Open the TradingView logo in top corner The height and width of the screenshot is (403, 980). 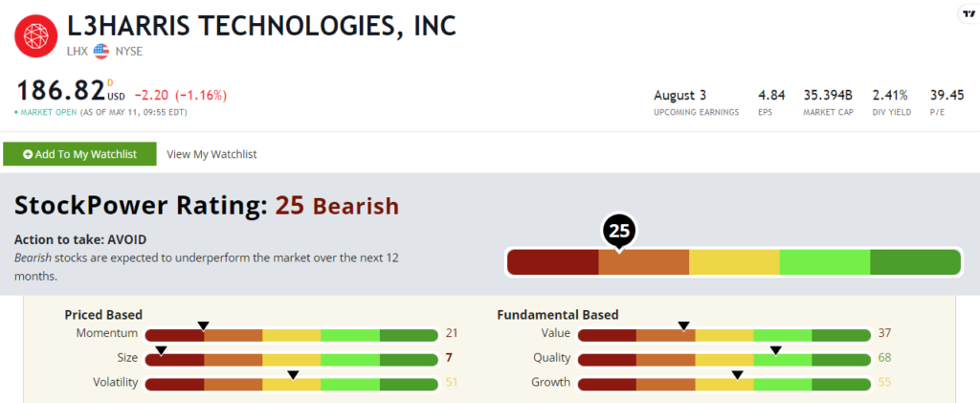click(x=969, y=13)
